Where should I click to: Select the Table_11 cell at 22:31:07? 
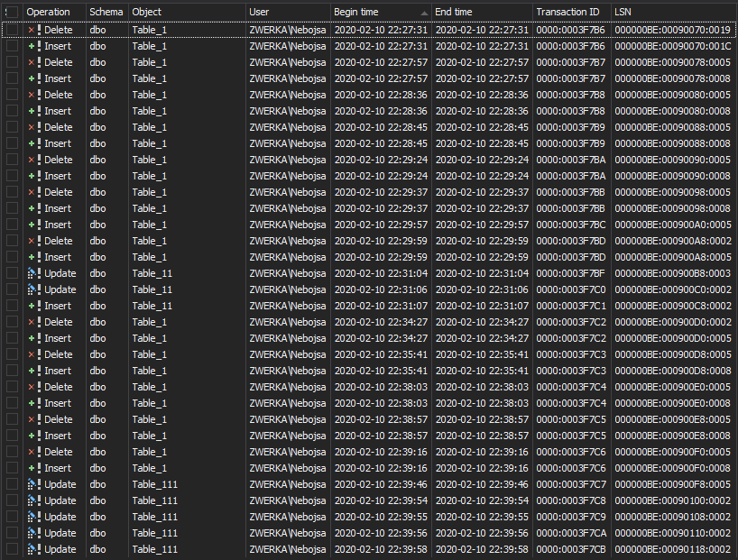click(x=187, y=306)
